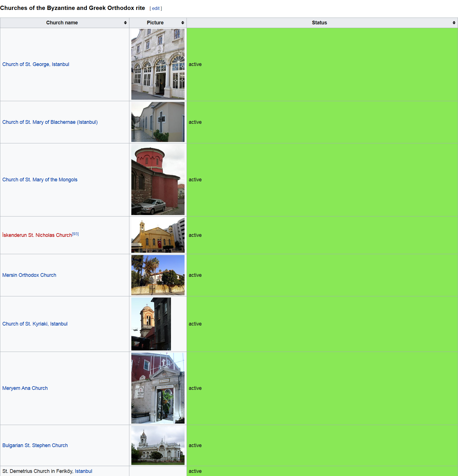Image resolution: width=458 pixels, height=476 pixels.
Task: Click 'active' status in St. Kyriaki row
Action: (195, 324)
